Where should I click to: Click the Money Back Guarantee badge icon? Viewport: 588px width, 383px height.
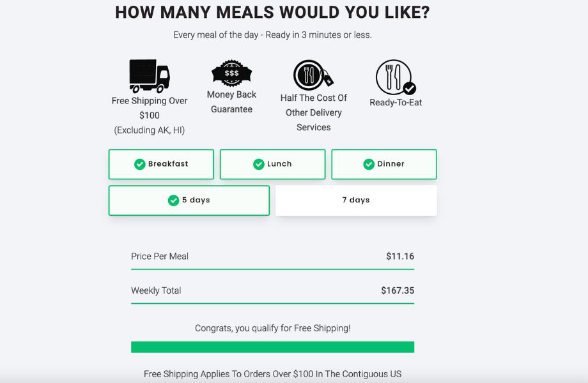click(x=231, y=73)
